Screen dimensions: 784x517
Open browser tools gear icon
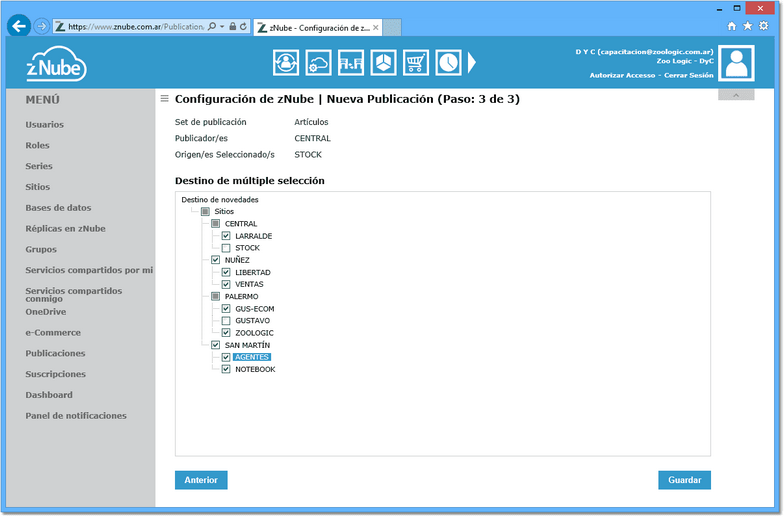click(764, 26)
